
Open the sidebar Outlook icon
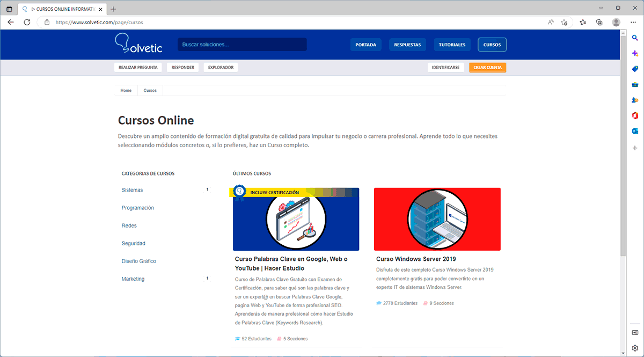[x=635, y=131]
